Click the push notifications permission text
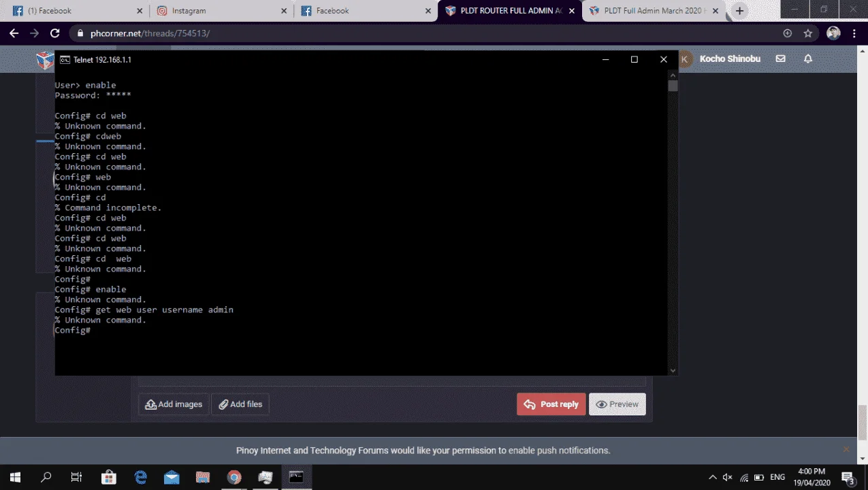 tap(423, 451)
